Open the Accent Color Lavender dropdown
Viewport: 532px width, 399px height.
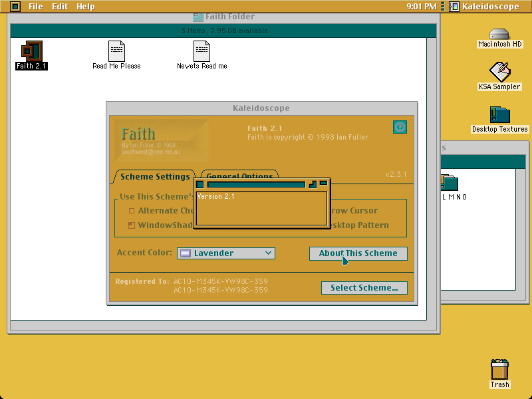[226, 253]
